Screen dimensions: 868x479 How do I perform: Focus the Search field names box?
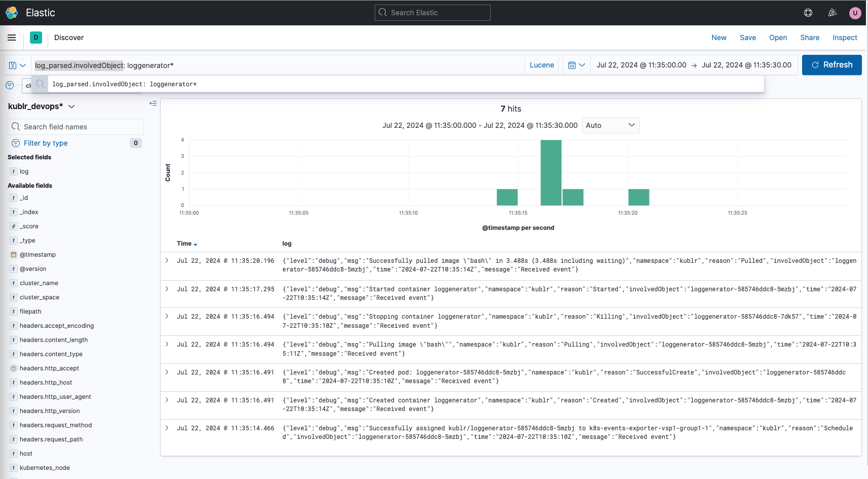point(76,127)
